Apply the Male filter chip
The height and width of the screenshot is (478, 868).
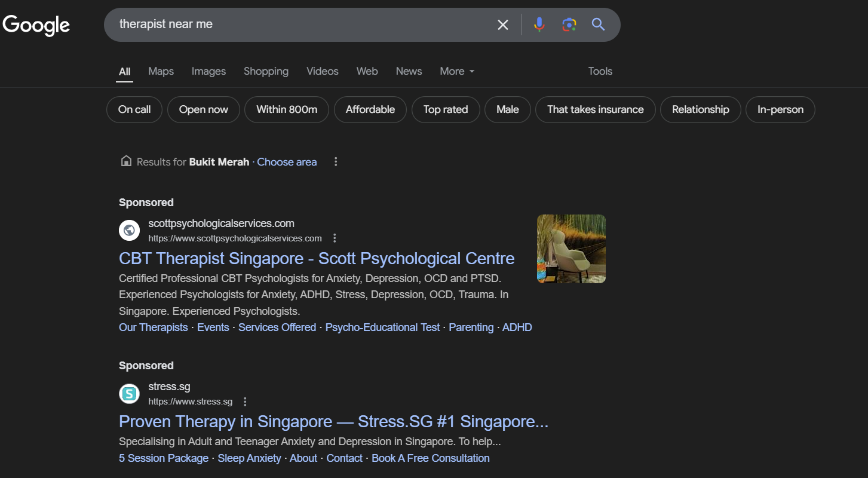[x=508, y=109]
